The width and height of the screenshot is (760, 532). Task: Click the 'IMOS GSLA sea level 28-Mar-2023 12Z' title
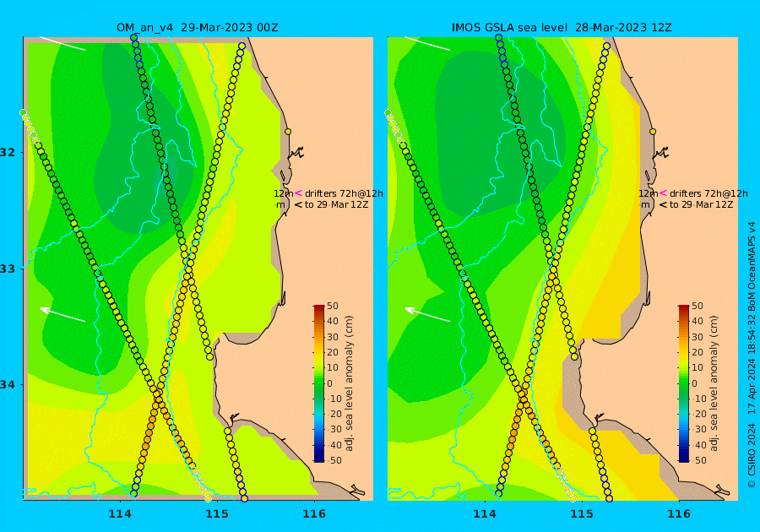pyautogui.click(x=562, y=28)
